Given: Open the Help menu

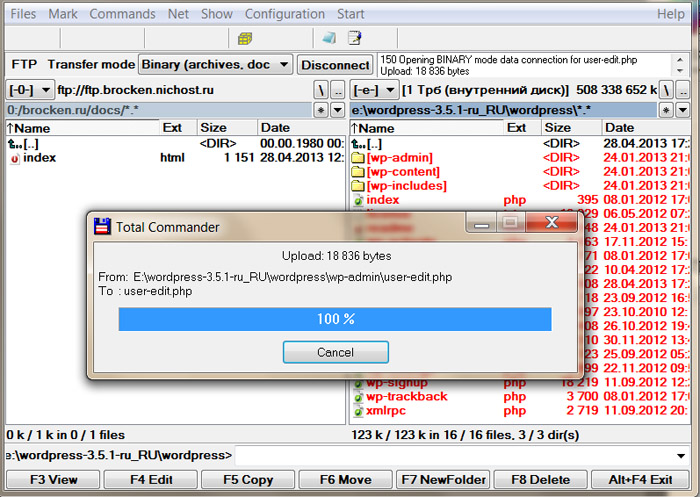Looking at the screenshot, I should pyautogui.click(x=671, y=14).
